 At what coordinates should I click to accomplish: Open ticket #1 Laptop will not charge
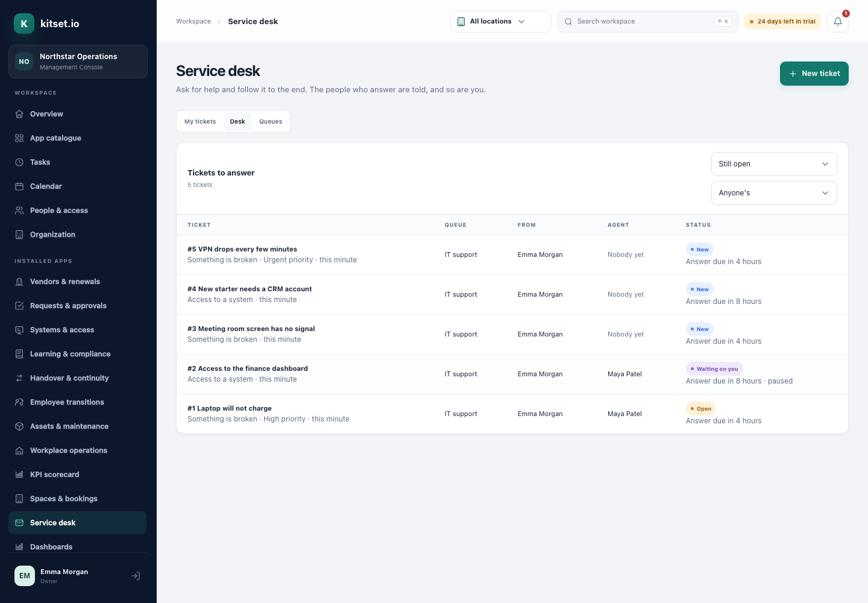pyautogui.click(x=512, y=414)
